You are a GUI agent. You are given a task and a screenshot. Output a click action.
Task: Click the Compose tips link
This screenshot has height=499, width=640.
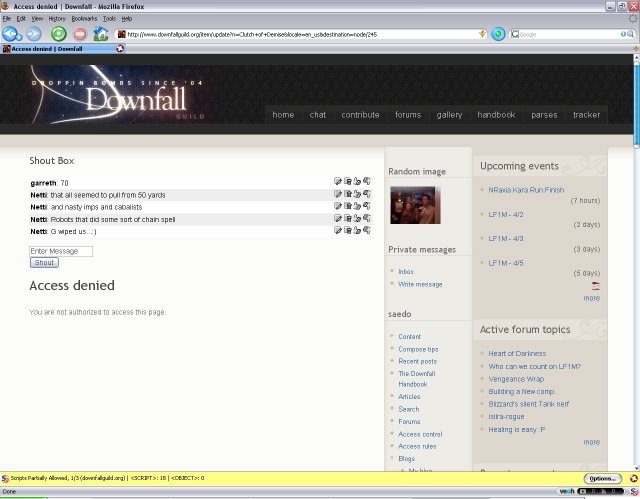click(418, 349)
